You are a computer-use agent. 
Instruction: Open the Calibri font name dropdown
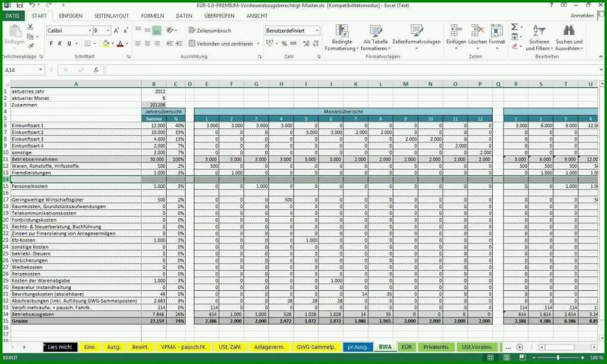coord(89,30)
